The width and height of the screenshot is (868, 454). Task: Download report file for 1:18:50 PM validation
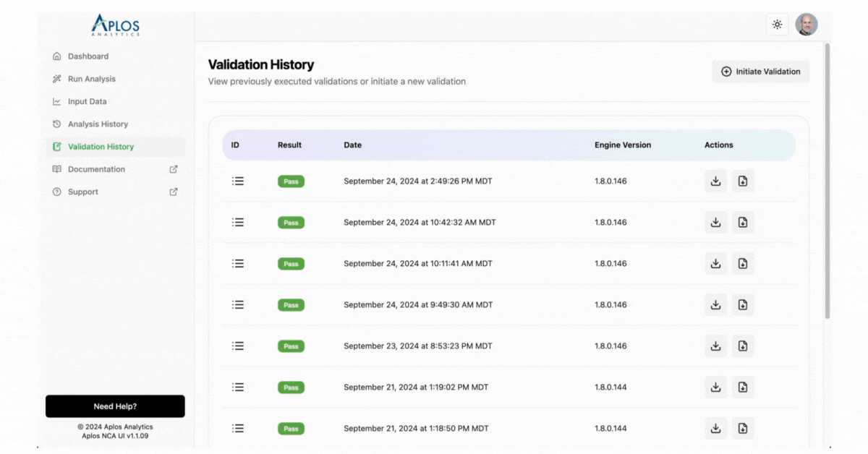pyautogui.click(x=743, y=428)
